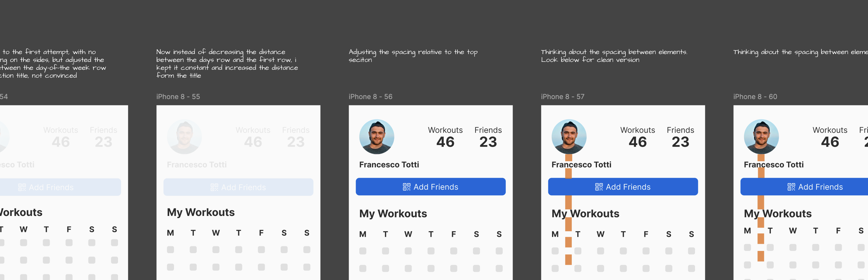Select the profile photo in iPhone 8 - 56
Viewport: 868px width, 280px height.
[x=377, y=137]
